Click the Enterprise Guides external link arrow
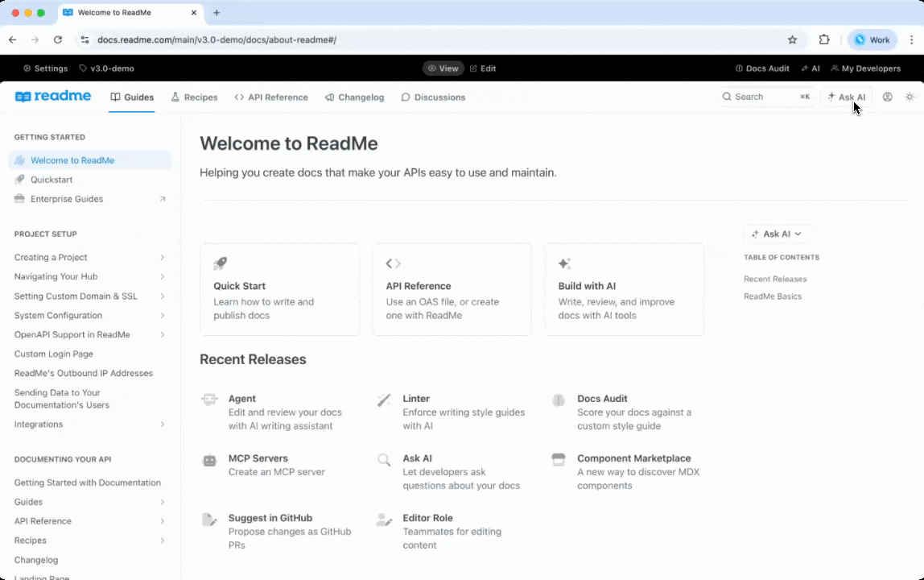This screenshot has width=924, height=580. tap(162, 199)
